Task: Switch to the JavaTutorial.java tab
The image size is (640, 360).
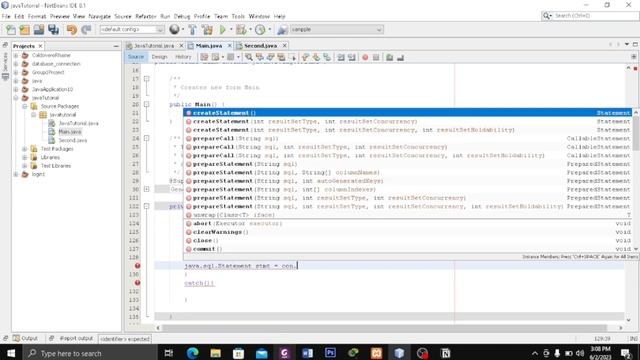Action: [x=154, y=46]
